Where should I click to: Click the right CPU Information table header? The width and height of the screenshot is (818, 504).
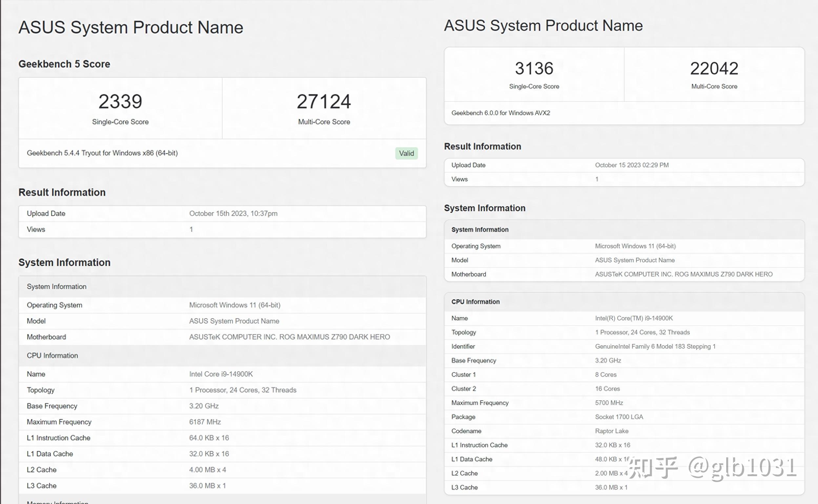click(475, 302)
